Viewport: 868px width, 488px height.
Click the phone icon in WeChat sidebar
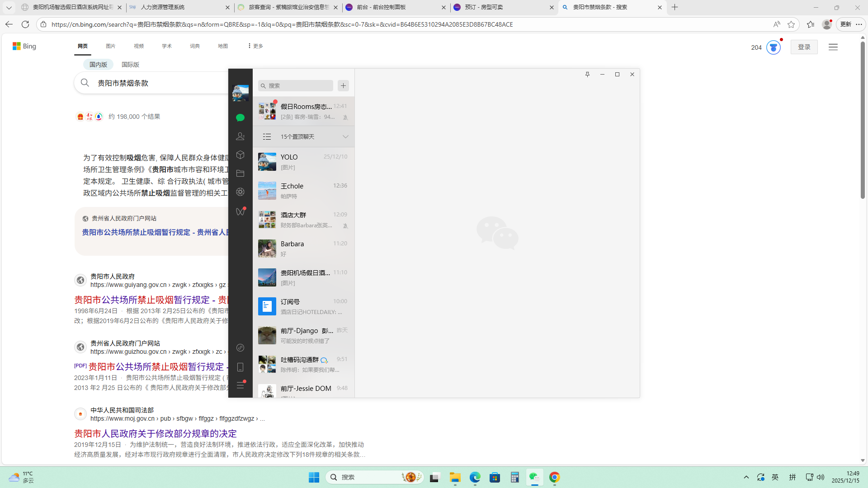tap(240, 367)
